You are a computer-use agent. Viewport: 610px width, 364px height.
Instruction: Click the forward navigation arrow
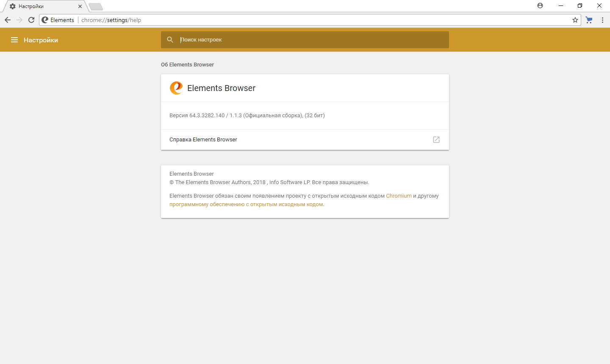click(19, 19)
